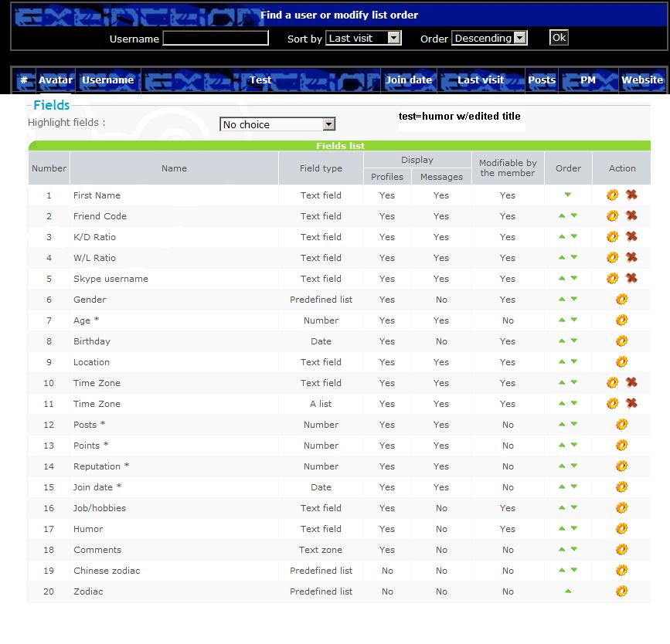Screen dimensions: 670x644
Task: Open the Sort by Last visit dropdown
Action: pos(363,38)
